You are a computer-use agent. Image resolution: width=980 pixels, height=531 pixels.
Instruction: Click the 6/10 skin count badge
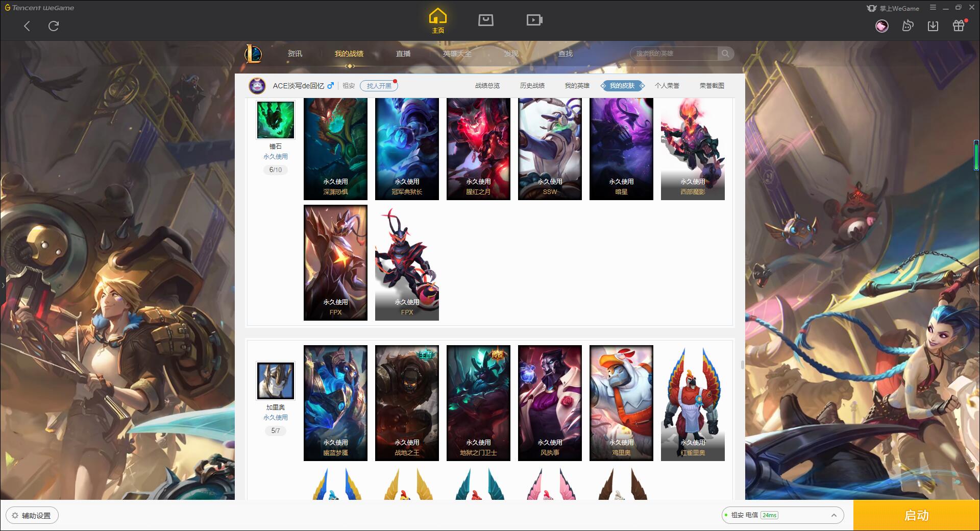click(x=276, y=170)
